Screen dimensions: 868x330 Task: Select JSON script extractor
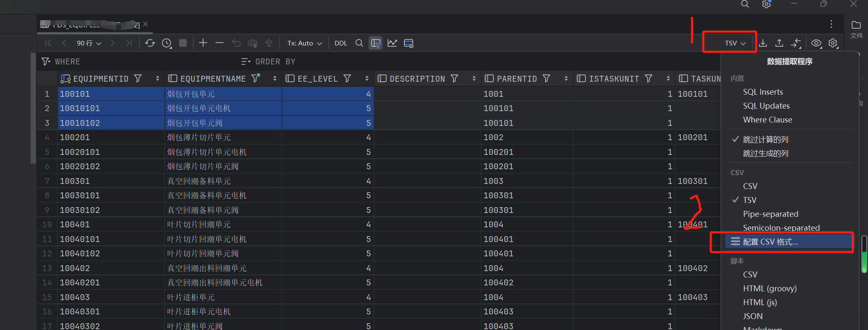(x=752, y=316)
